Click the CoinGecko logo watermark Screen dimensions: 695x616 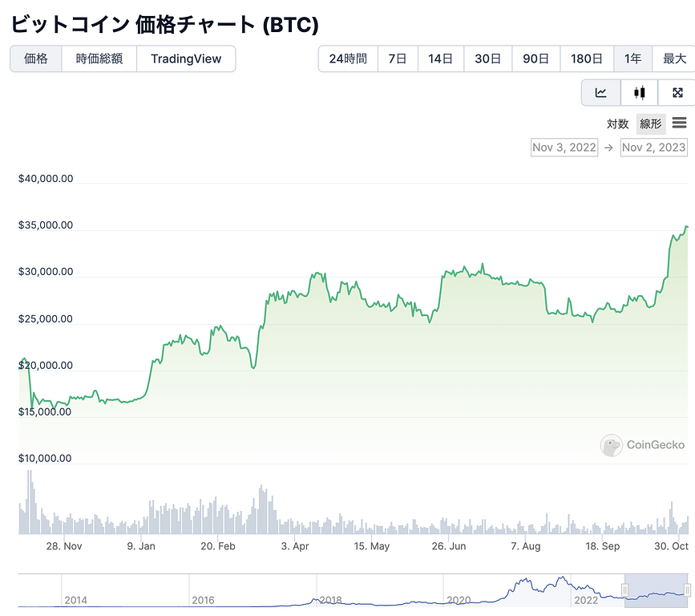tap(643, 445)
